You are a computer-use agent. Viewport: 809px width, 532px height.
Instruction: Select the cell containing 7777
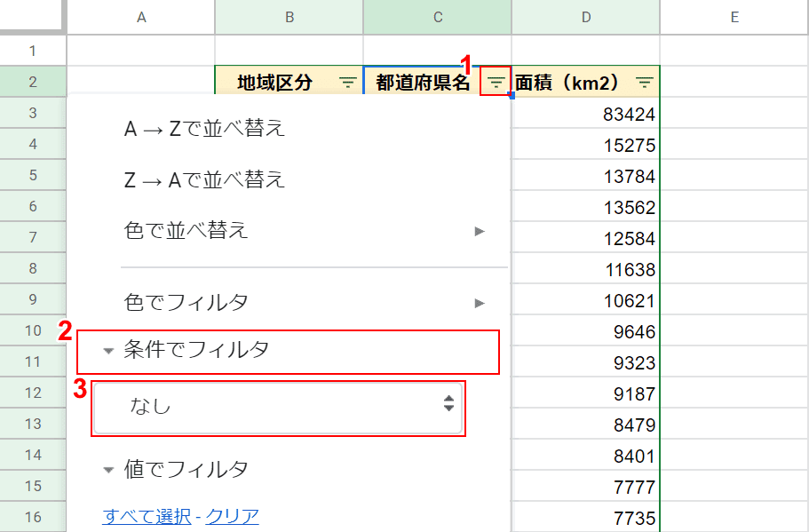click(x=585, y=486)
